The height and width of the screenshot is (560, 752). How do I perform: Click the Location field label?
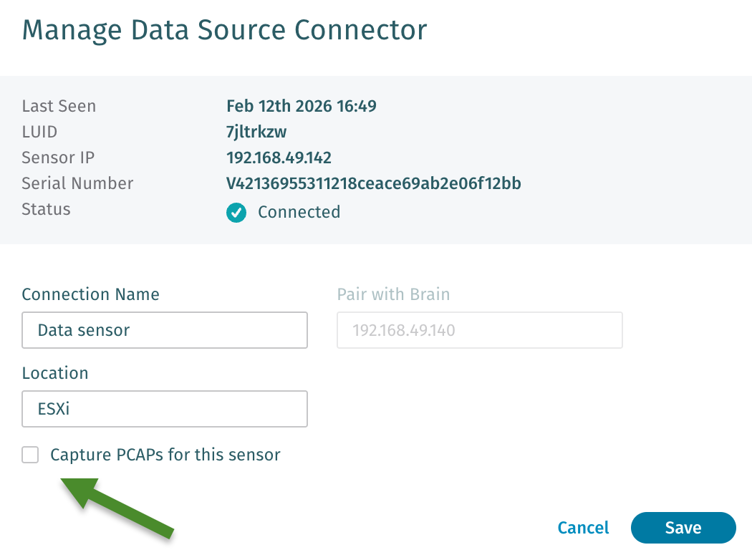55,373
